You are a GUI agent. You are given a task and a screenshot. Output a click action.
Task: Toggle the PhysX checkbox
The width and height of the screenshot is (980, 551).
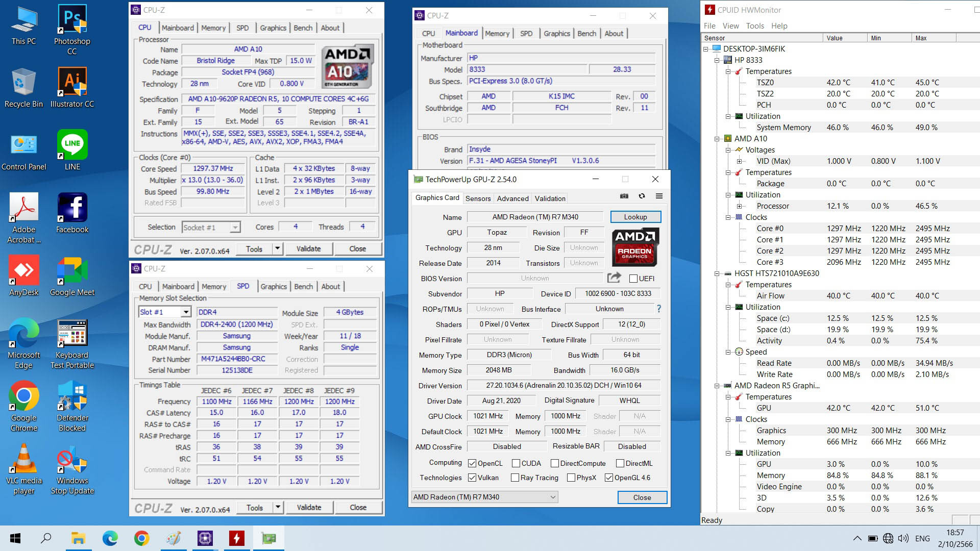click(x=571, y=478)
